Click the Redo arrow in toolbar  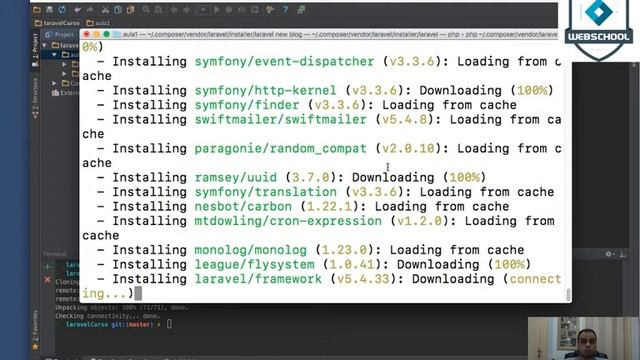(90, 9)
